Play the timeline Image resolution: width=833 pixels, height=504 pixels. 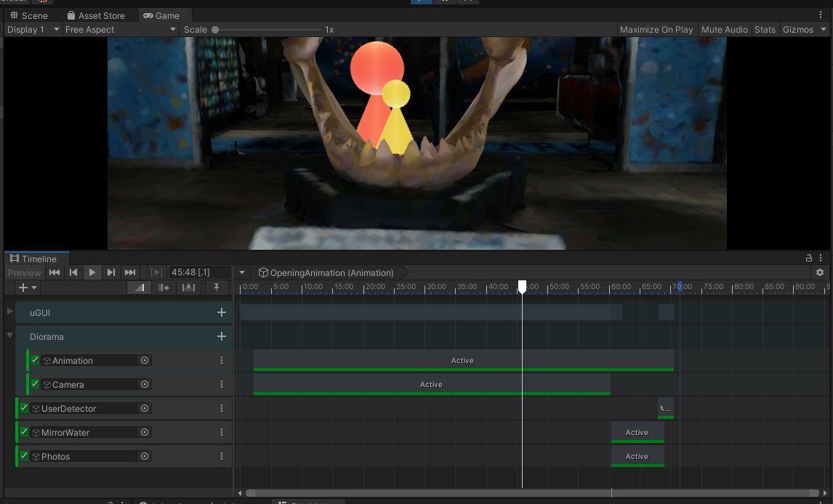(x=92, y=272)
